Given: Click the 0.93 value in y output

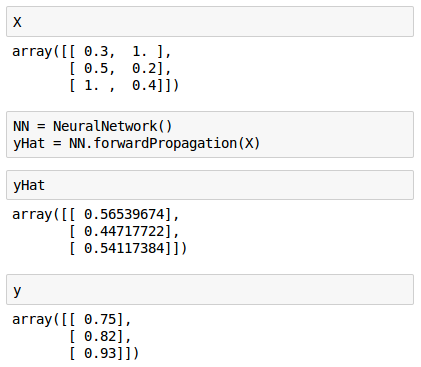Looking at the screenshot, I should (x=100, y=353).
